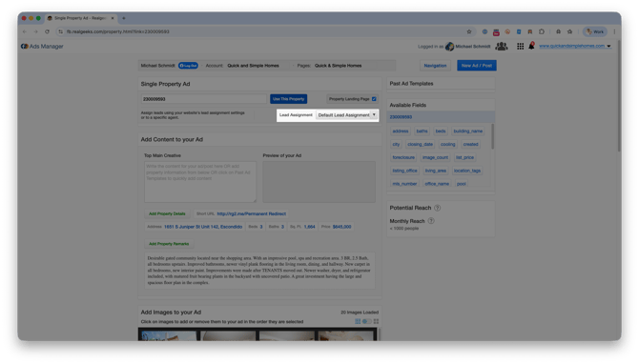The height and width of the screenshot is (364, 639).
Task: Open the apps grid icon
Action: click(520, 47)
